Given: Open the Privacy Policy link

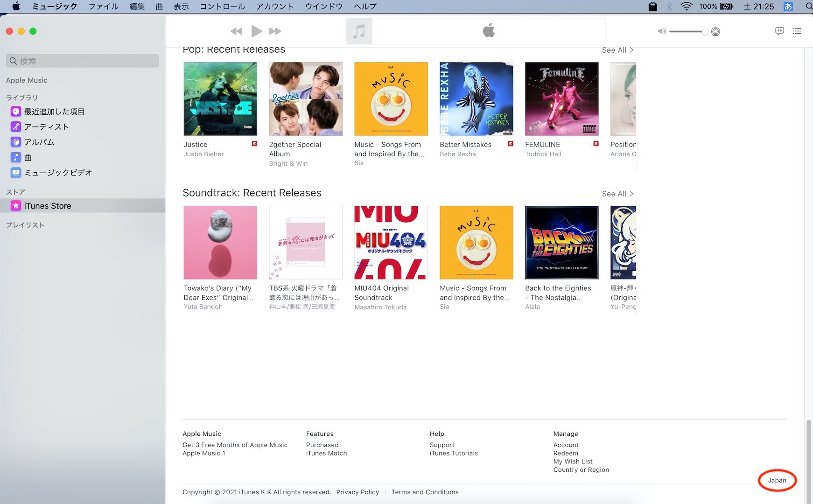Looking at the screenshot, I should pos(357,492).
